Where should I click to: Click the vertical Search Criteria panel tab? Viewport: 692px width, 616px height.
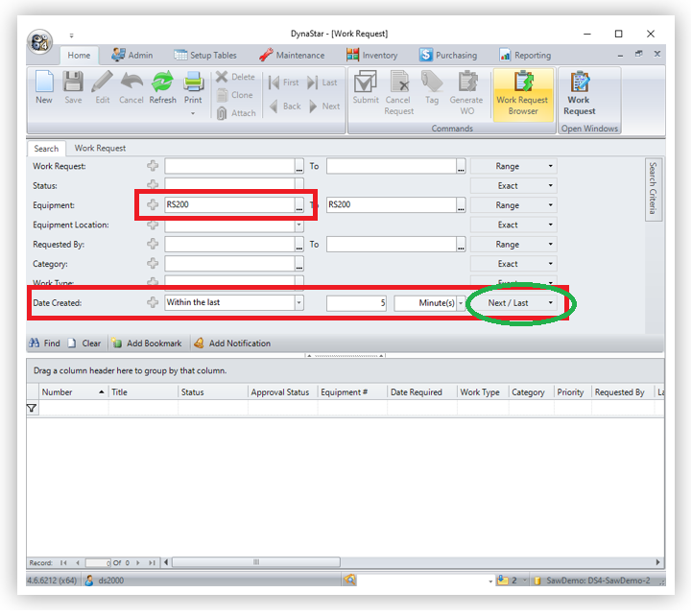click(653, 188)
